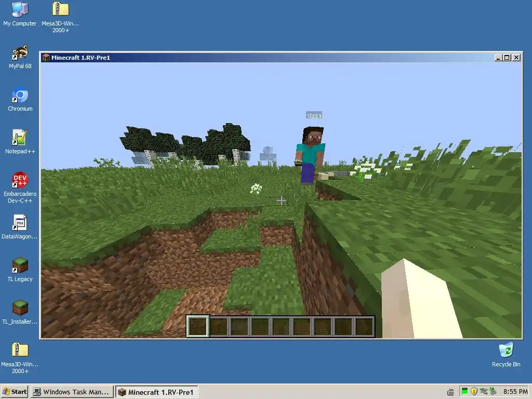Select the Embarcadero Dev-C++ shortcut

[20, 187]
